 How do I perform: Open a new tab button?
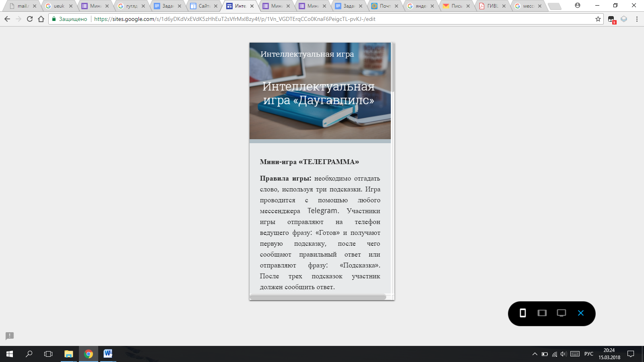tap(555, 6)
